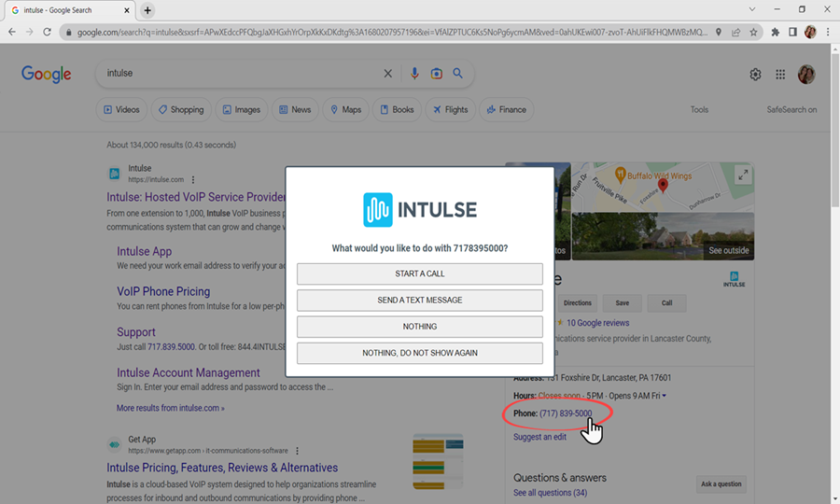This screenshot has width=840, height=504.
Task: Open a new browser tab
Action: [147, 10]
